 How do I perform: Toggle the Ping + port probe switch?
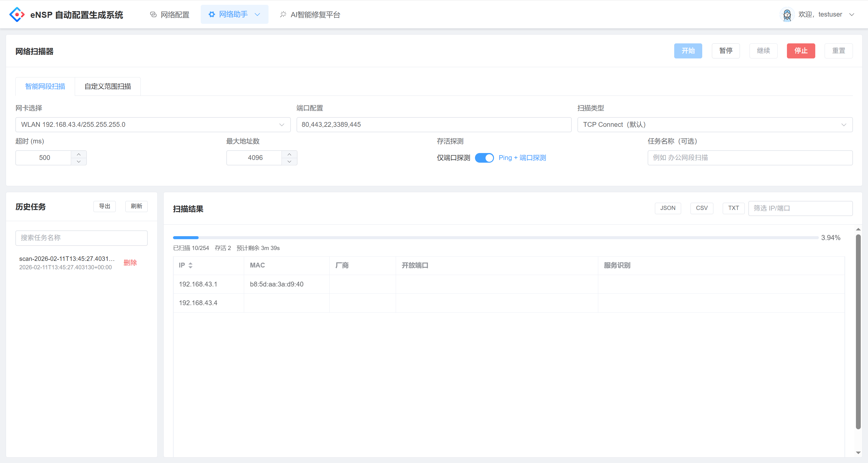coord(484,158)
